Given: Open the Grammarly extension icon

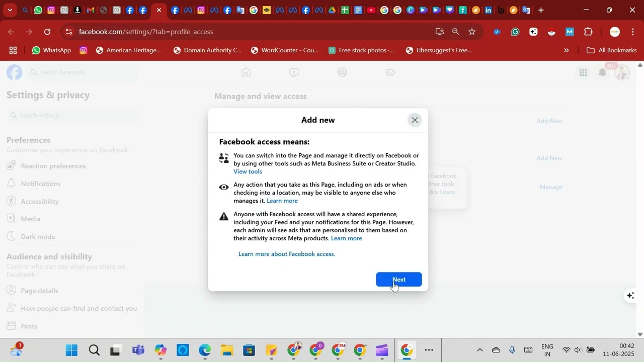Looking at the screenshot, I should click(515, 32).
